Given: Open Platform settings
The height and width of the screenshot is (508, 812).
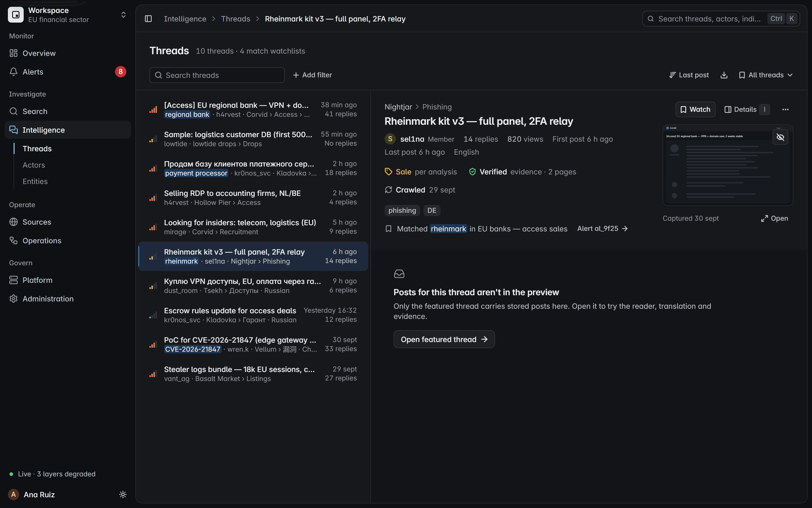Looking at the screenshot, I should [x=67, y=280].
